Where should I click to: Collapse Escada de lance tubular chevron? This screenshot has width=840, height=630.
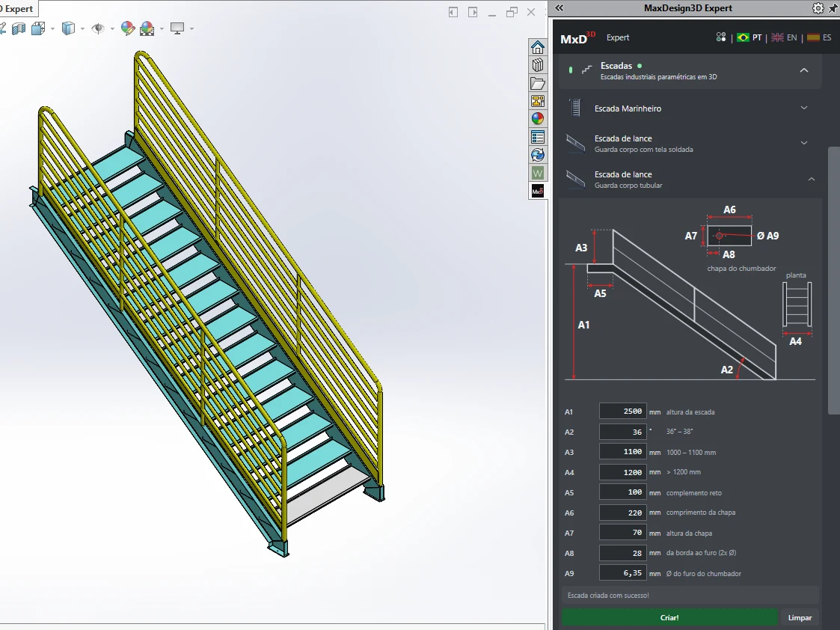pyautogui.click(x=811, y=179)
